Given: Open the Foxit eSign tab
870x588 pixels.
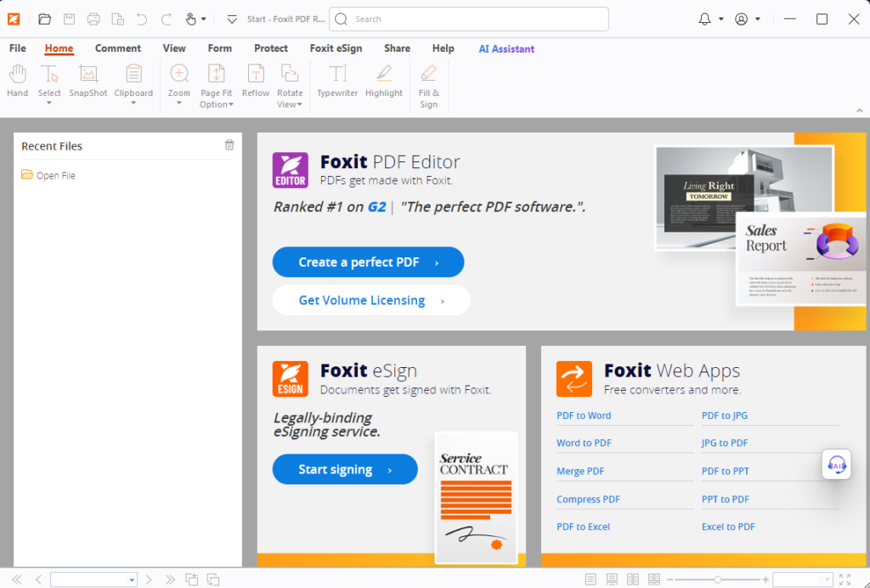Looking at the screenshot, I should 336,48.
